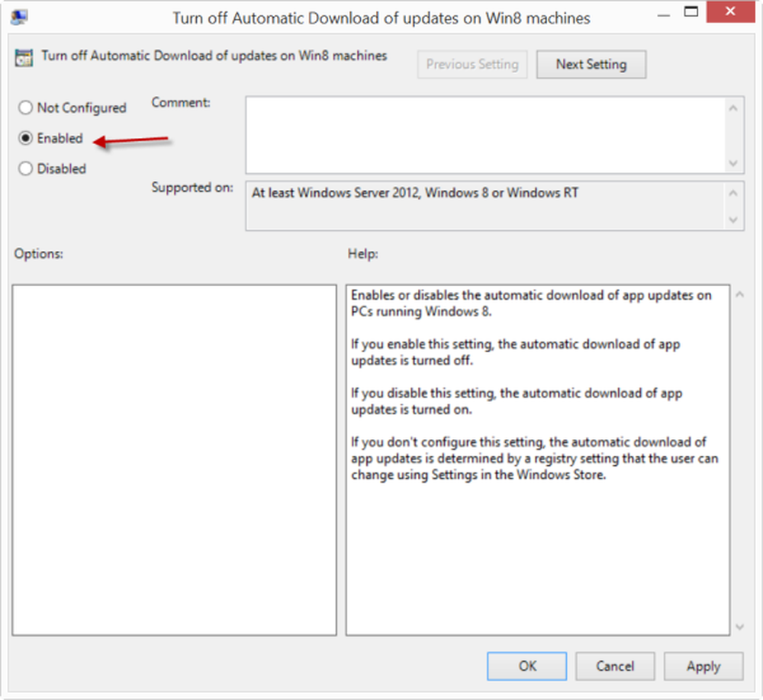Minimize the policy dialog window

[x=664, y=15]
